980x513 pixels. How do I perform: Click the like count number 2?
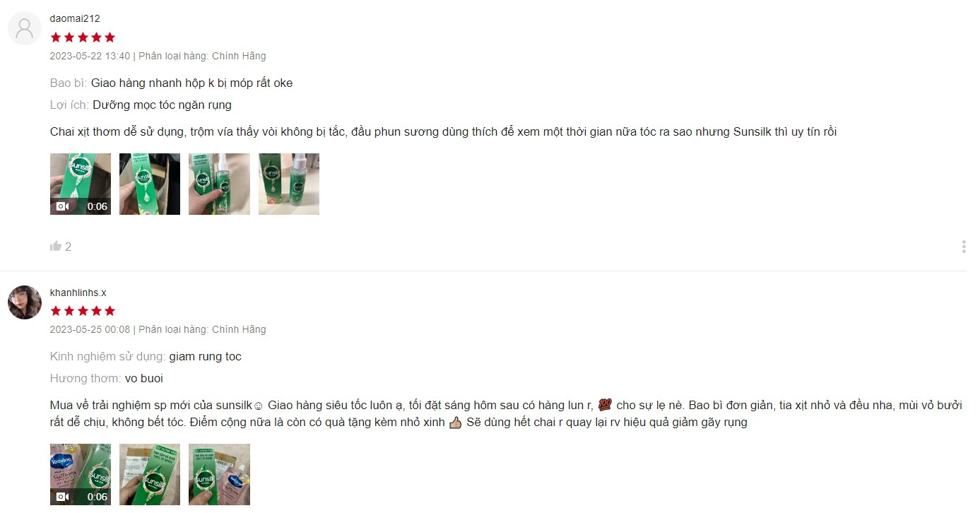click(68, 247)
